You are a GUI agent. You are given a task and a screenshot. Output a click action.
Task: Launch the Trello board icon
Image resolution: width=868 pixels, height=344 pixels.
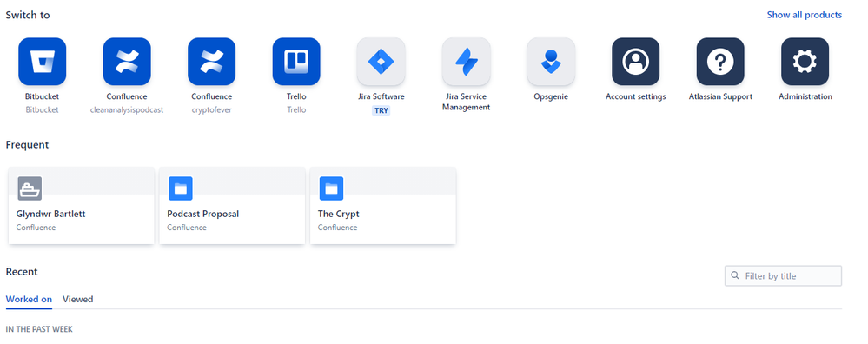click(x=296, y=62)
